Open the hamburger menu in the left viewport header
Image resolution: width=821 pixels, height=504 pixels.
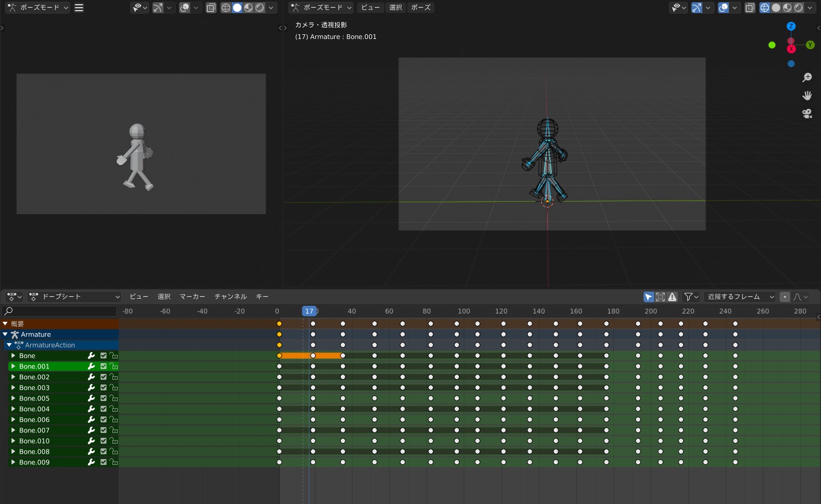(x=79, y=8)
